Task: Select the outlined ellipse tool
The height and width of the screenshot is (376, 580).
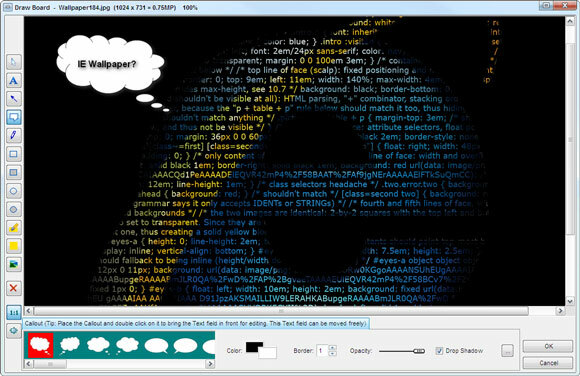Action: pos(14,191)
